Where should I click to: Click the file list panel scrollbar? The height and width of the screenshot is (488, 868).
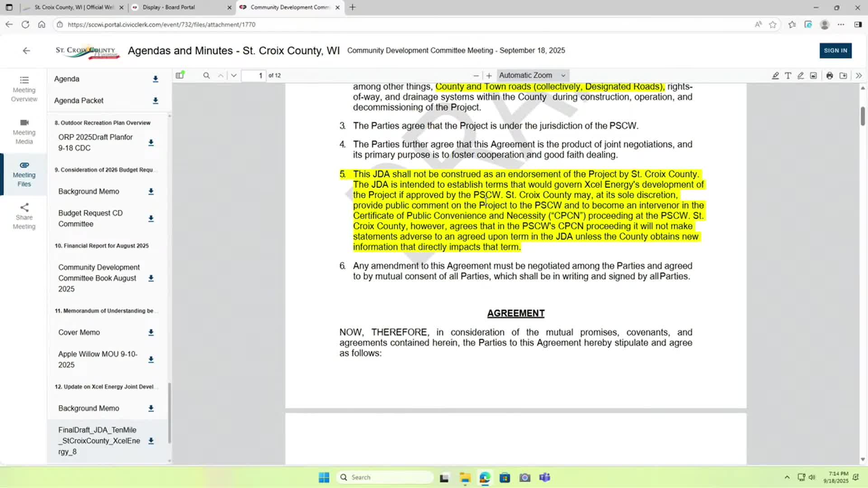tap(170, 413)
